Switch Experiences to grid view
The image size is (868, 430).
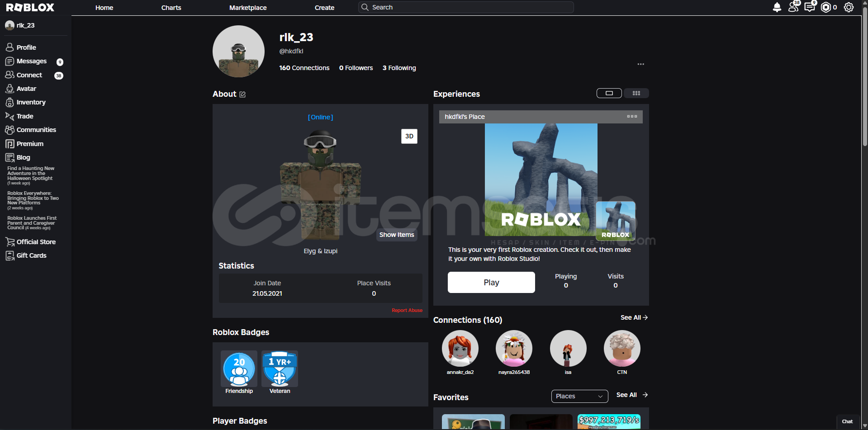636,93
